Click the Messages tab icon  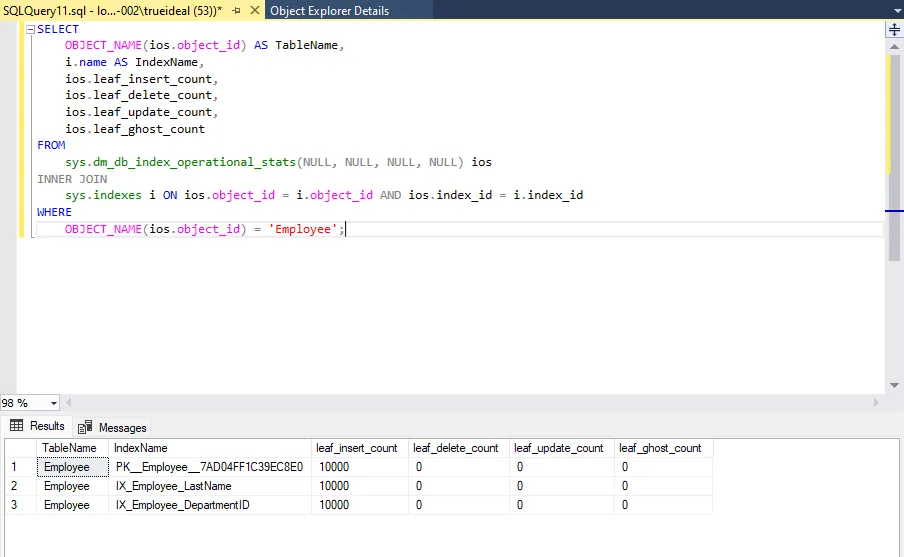(85, 427)
